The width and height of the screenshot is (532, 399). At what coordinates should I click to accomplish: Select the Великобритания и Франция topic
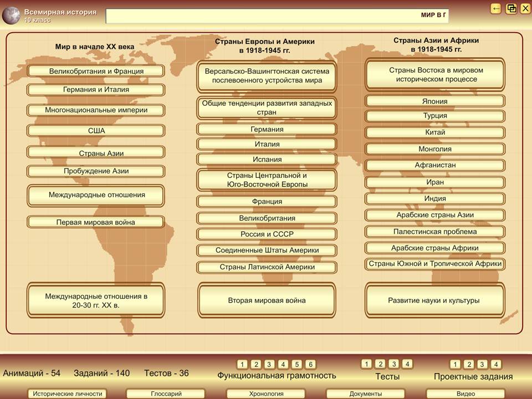[x=96, y=71]
